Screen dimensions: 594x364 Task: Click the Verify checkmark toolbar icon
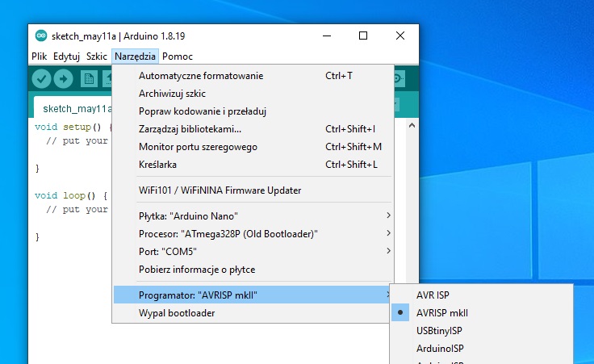41,79
